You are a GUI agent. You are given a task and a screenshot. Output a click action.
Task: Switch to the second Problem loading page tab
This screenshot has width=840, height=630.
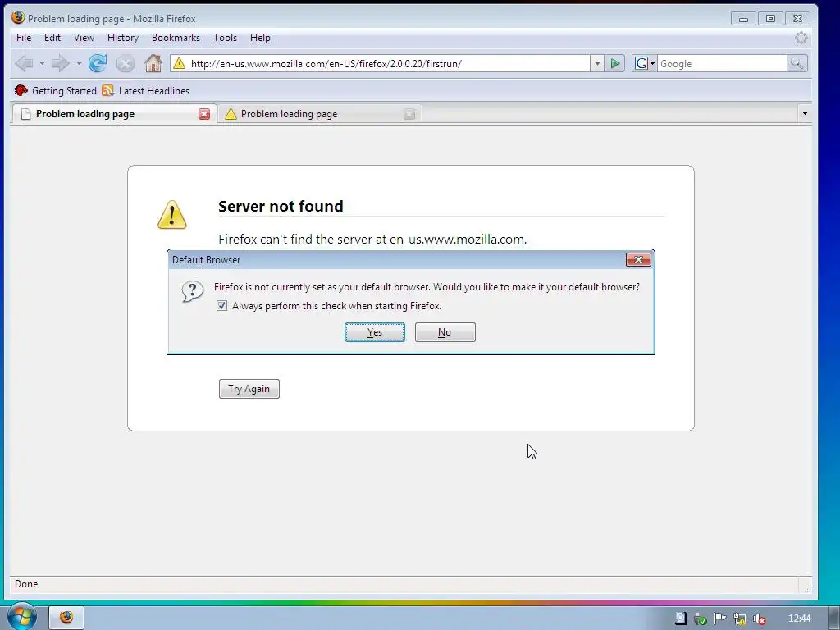click(319, 113)
